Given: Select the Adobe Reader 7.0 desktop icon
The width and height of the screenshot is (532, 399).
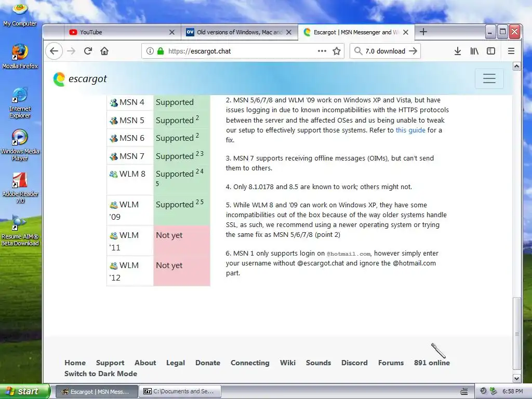Looking at the screenshot, I should 20,188.
